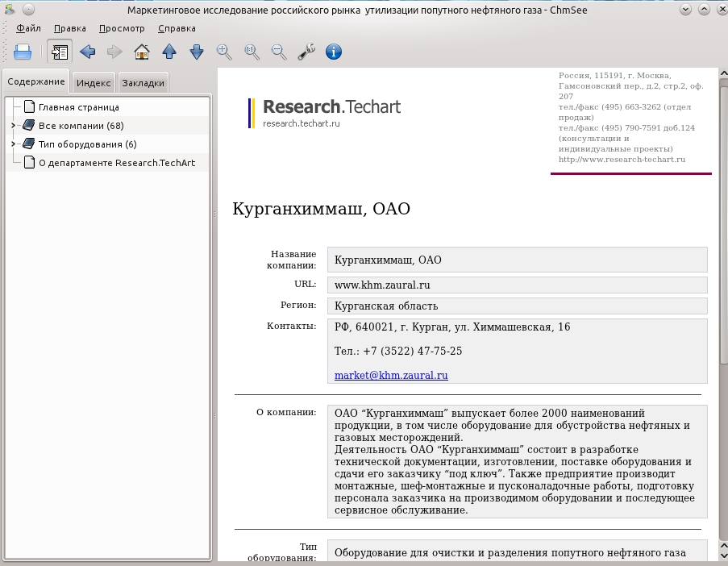Click scrollbar up arrow at top right
The width and height of the screenshot is (728, 566).
pyautogui.click(x=724, y=73)
